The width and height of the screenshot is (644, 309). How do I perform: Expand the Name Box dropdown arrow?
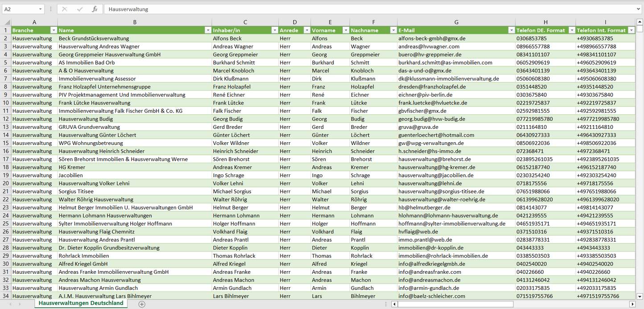tap(40, 9)
